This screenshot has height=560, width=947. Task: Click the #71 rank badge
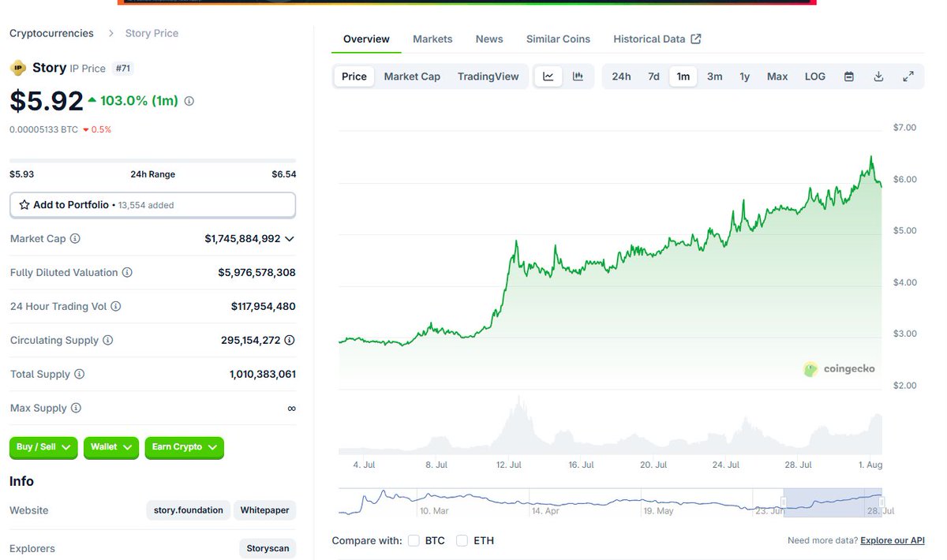(x=123, y=69)
